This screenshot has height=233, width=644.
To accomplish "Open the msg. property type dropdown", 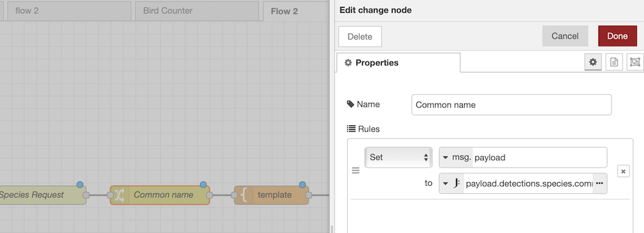I will coord(457,158).
